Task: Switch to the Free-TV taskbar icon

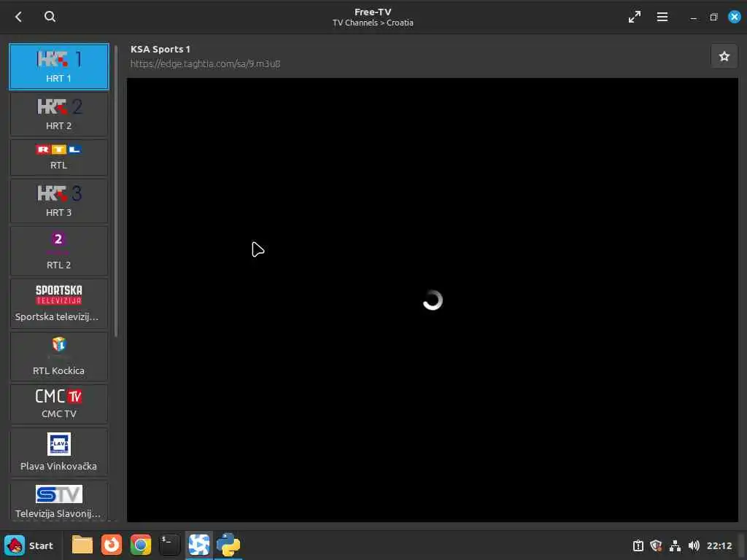Action: click(198, 545)
